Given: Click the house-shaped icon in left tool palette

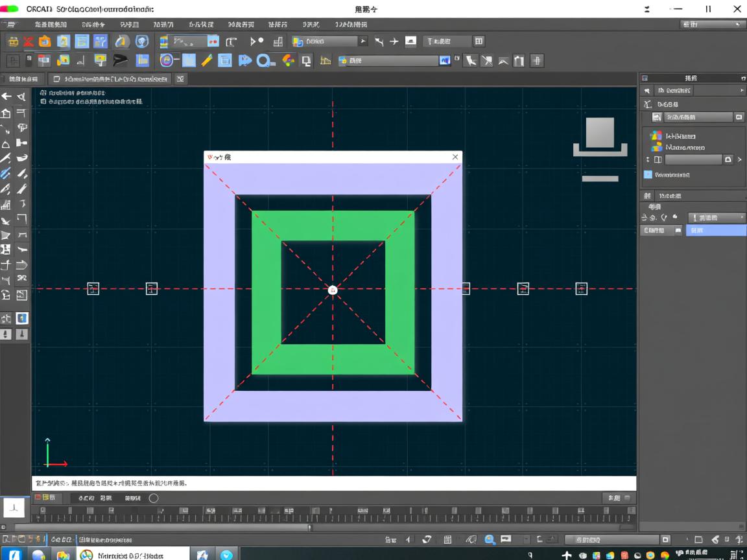Looking at the screenshot, I should point(6,113).
